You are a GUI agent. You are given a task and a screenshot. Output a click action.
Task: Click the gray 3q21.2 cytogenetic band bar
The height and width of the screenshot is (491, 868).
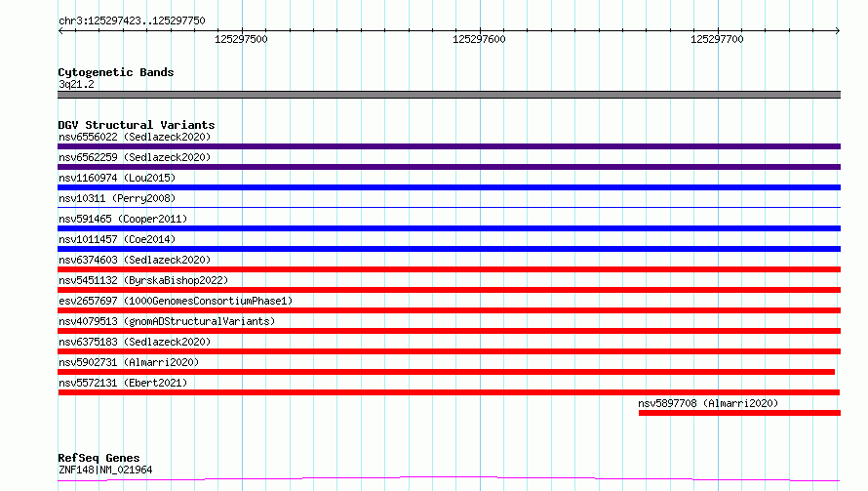[449, 95]
